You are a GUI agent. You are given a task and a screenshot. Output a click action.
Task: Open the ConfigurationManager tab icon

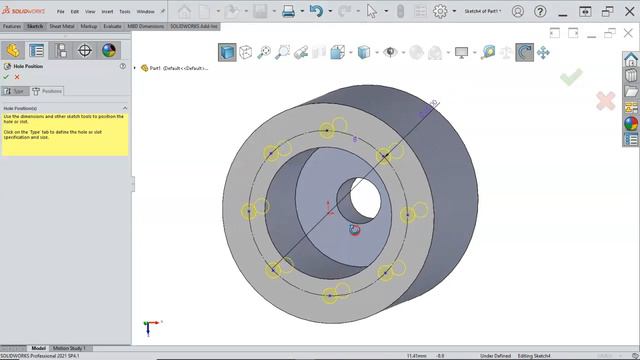pyautogui.click(x=61, y=51)
